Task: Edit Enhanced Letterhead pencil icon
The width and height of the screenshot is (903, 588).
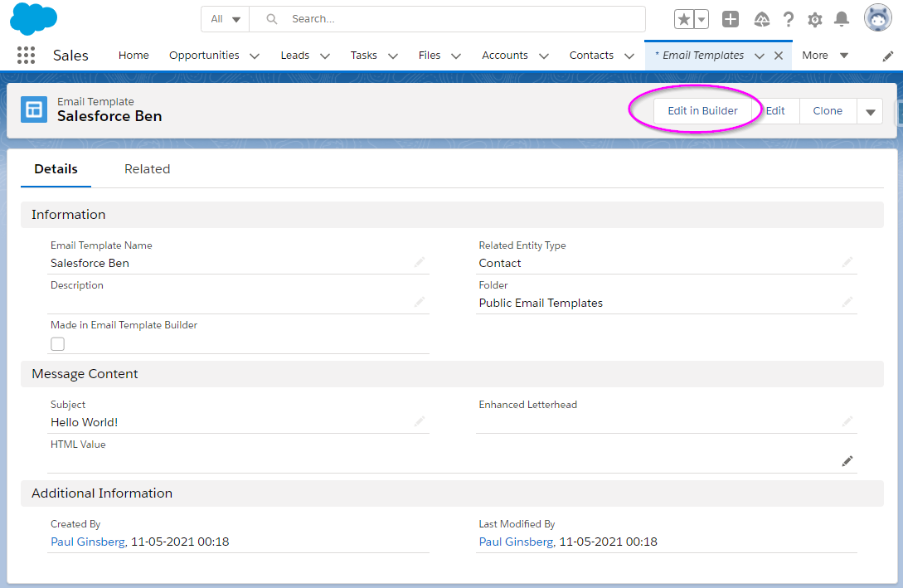Action: point(847,421)
